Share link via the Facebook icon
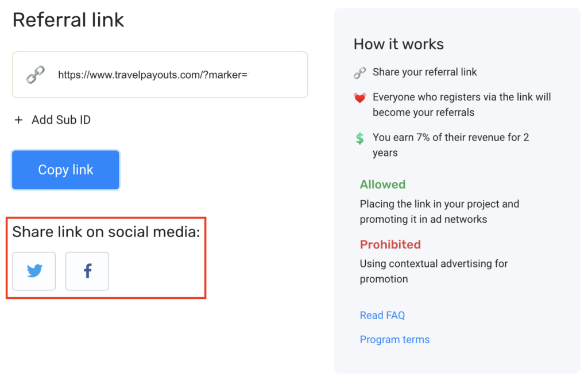The image size is (588, 381). [87, 271]
